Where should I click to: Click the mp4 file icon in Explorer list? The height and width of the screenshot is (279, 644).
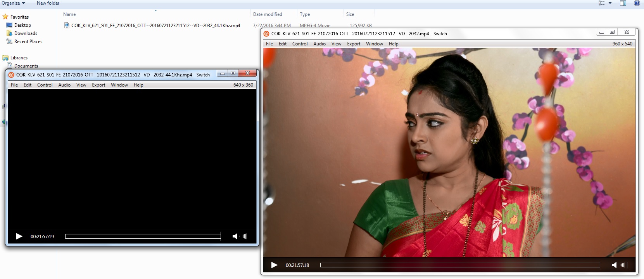(67, 26)
